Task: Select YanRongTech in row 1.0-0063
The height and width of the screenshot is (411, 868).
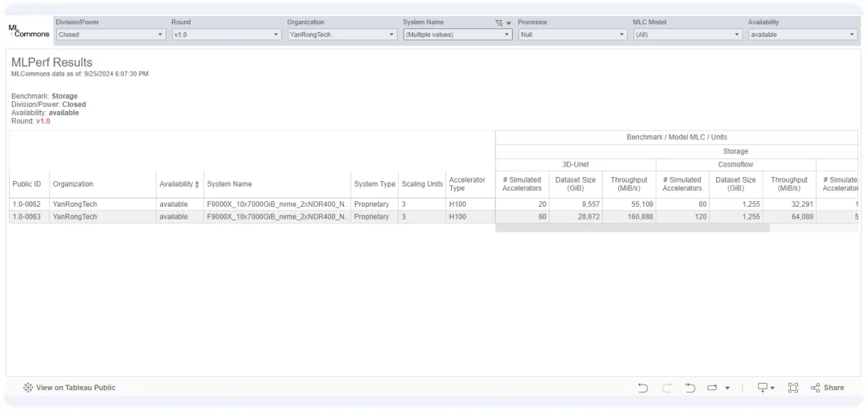Action: pos(75,216)
